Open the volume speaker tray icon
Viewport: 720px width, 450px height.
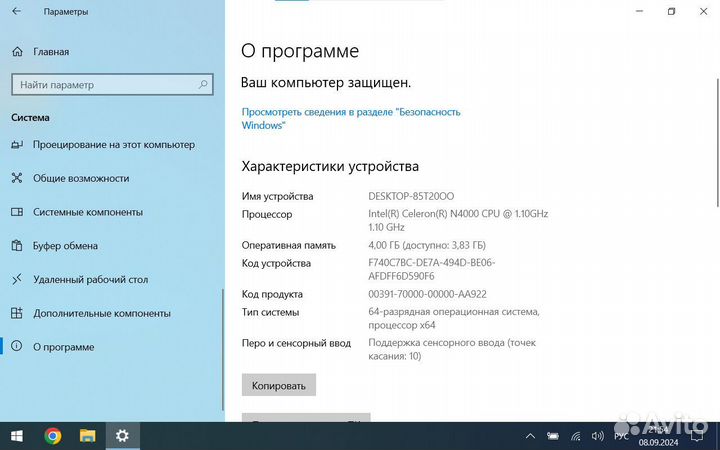(x=597, y=436)
